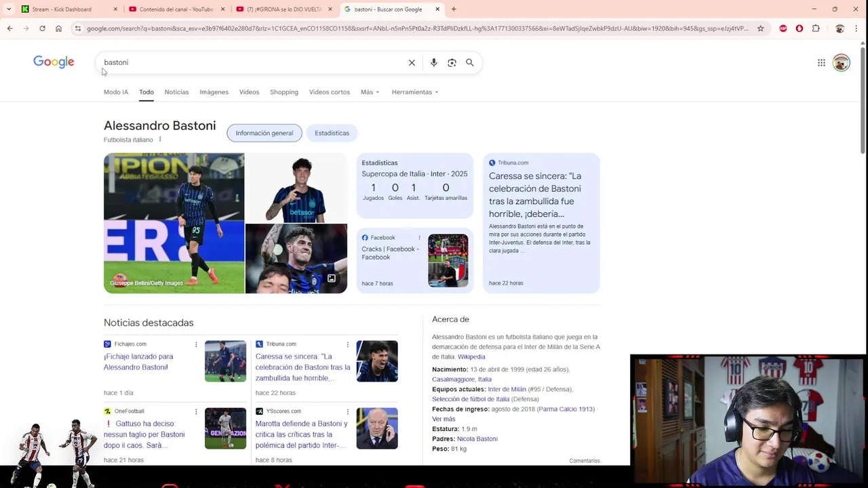Click the site info icon in address bar
Screen dimensions: 868x488
(x=78, y=28)
